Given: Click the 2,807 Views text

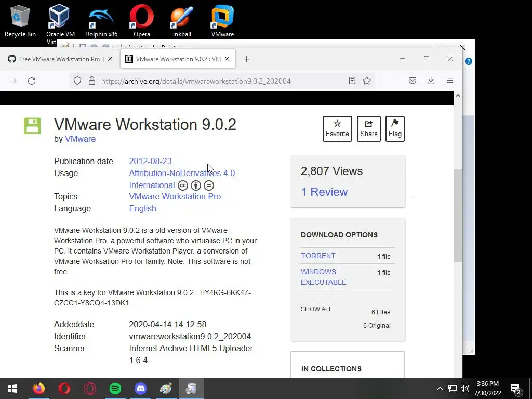Looking at the screenshot, I should [x=331, y=171].
